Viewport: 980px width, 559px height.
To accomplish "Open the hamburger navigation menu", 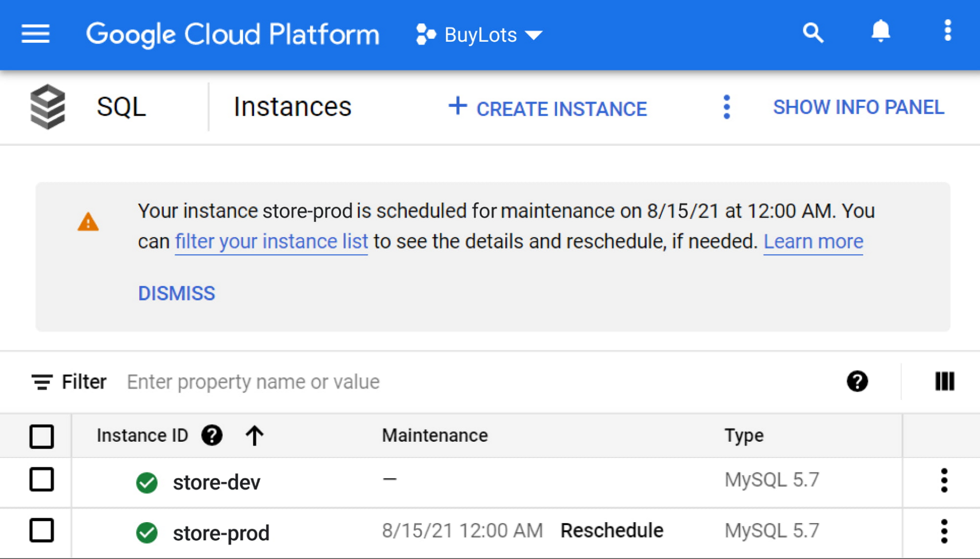I will [x=35, y=34].
